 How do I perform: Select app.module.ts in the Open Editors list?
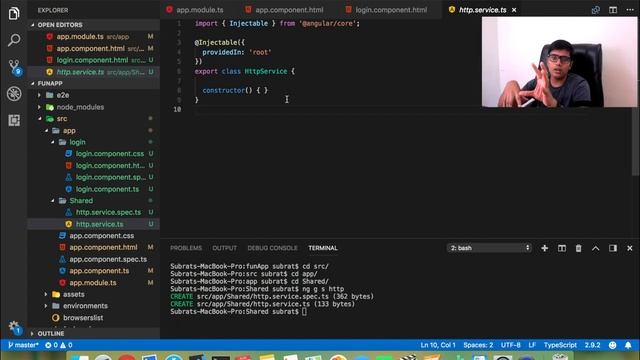[93, 37]
